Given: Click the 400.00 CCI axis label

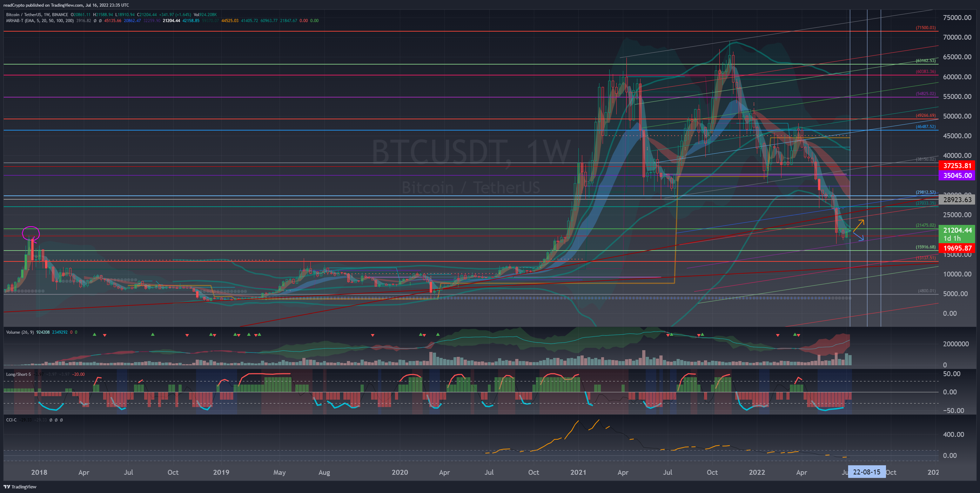Looking at the screenshot, I should (953, 434).
